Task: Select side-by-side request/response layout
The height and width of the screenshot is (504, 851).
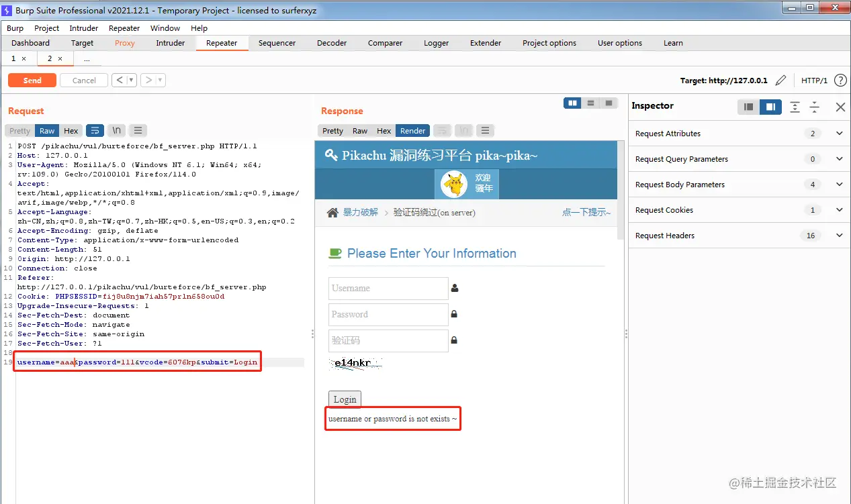Action: coord(572,103)
